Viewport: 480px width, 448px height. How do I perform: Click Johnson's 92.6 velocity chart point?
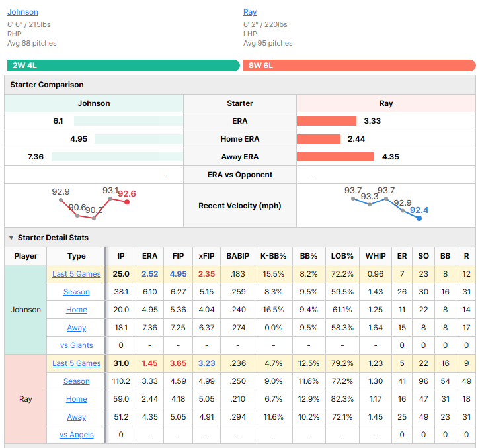tap(127, 202)
